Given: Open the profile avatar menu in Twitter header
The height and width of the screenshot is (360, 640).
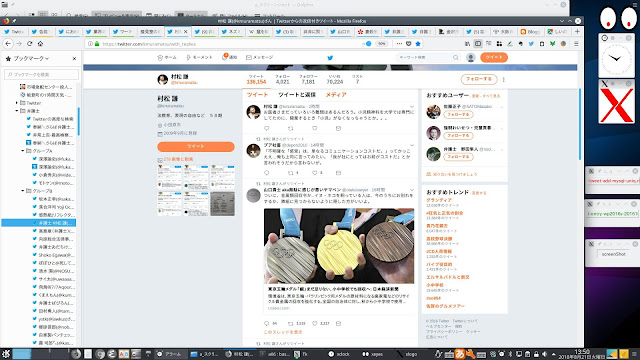Looking at the screenshot, I should coord(471,58).
